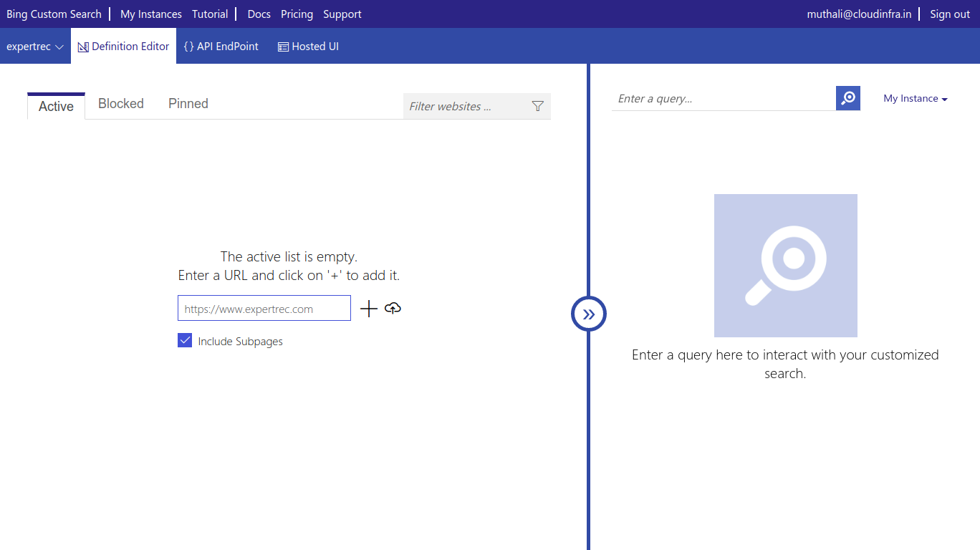
Task: Switch to the Blocked tab
Action: 120,104
